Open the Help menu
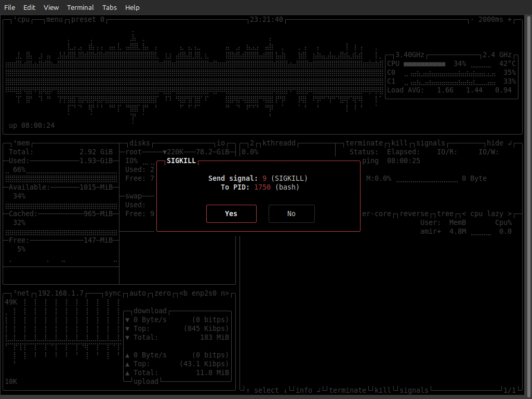Screen dimensions: 532x399 [x=132, y=7]
